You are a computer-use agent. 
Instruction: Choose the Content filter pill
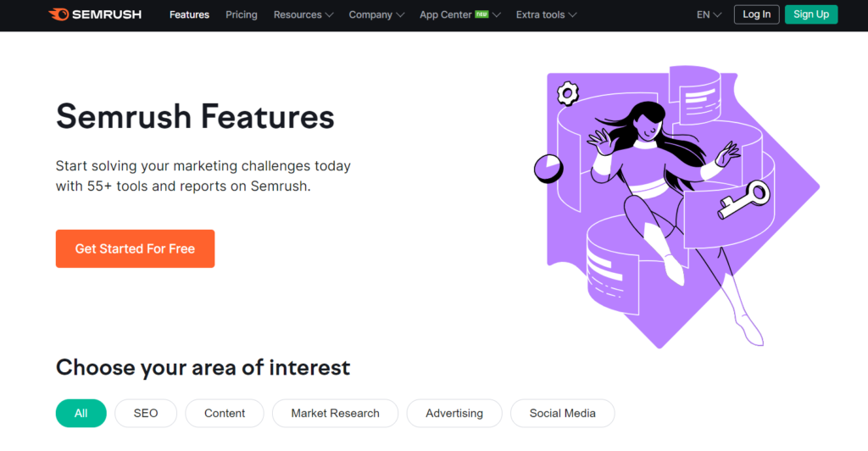pos(225,413)
